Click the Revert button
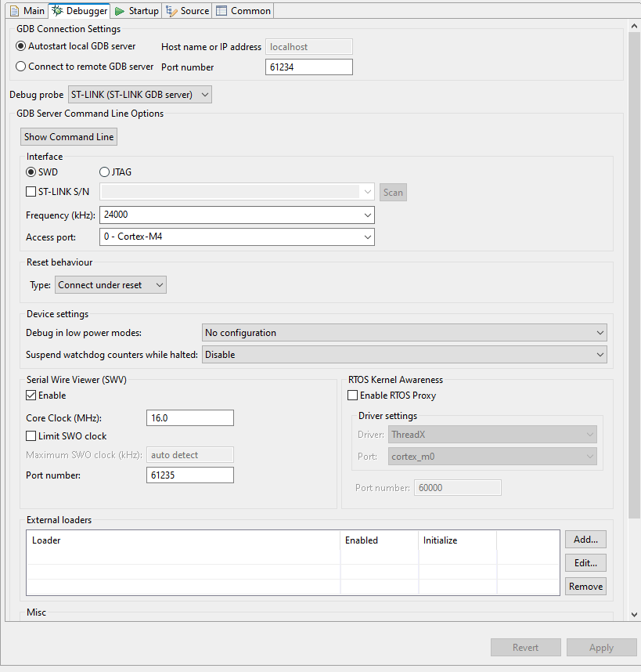The width and height of the screenshot is (641, 672). [526, 648]
